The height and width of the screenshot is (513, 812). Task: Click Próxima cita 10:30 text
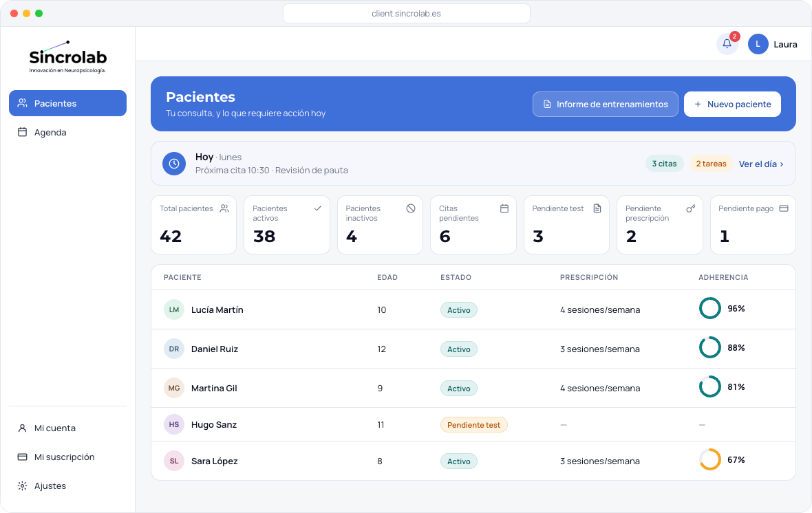(x=233, y=171)
